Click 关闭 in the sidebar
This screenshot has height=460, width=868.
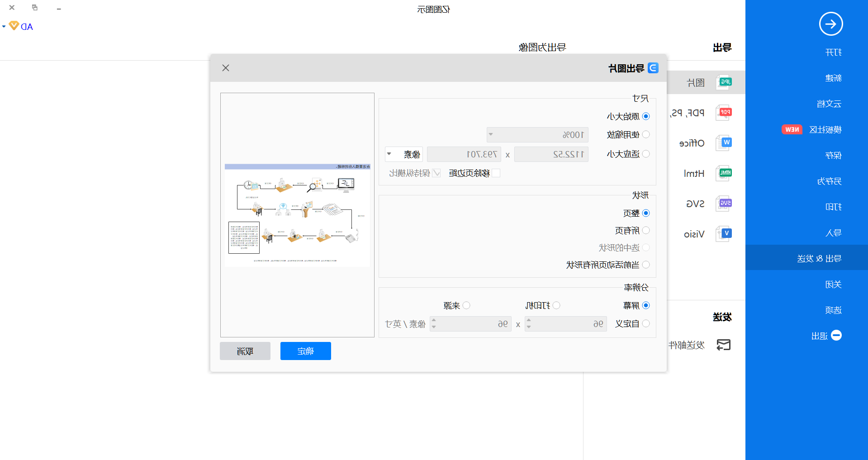pyautogui.click(x=833, y=285)
